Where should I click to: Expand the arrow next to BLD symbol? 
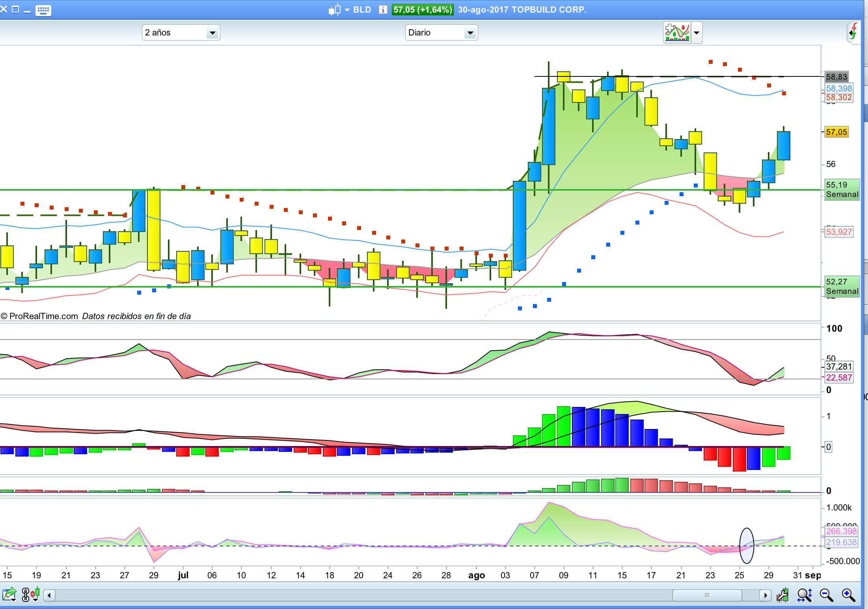(x=347, y=10)
